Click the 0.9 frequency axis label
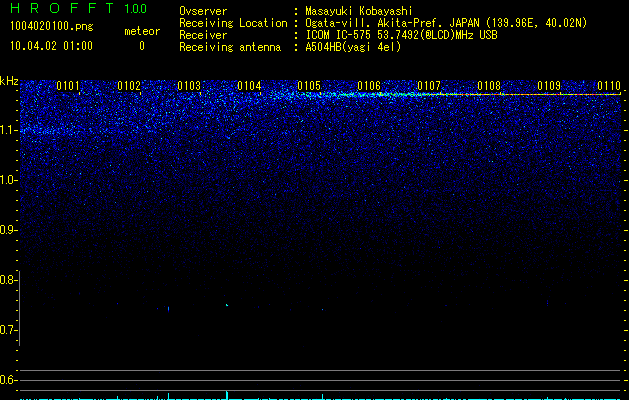The width and height of the screenshot is (629, 400). [7, 230]
